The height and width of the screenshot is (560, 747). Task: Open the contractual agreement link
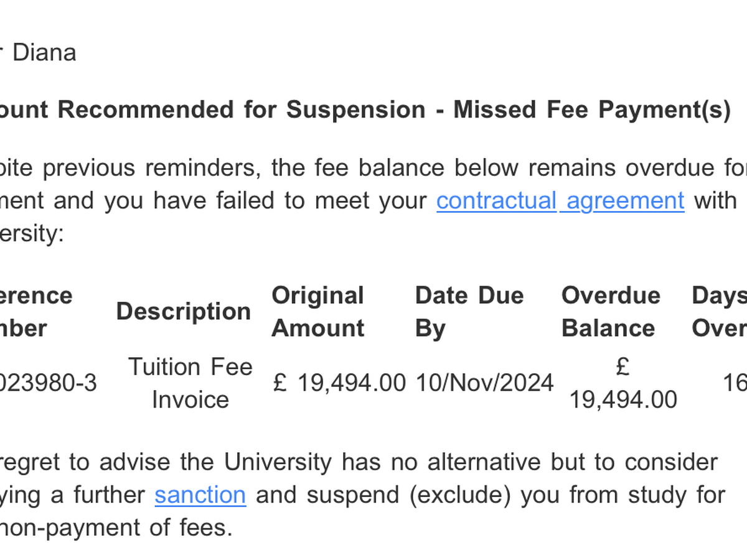tap(560, 201)
